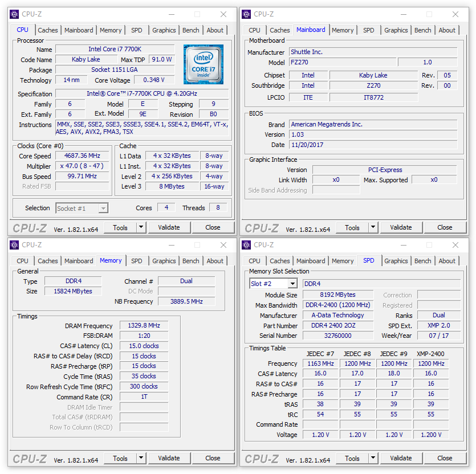Click the LPCIO model IT8772 value
The image size is (476, 474).
click(x=373, y=97)
